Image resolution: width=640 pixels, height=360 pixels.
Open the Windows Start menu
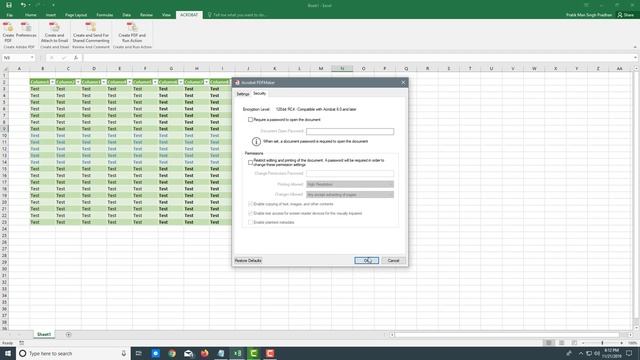point(8,353)
